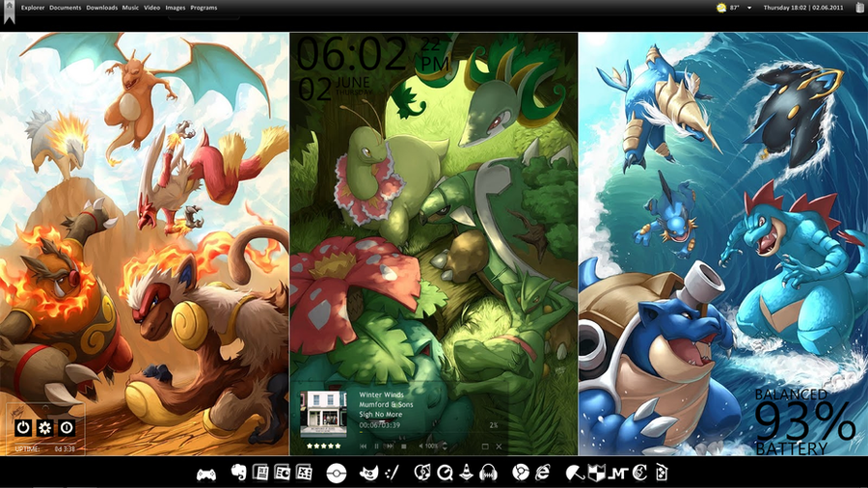Open Images in the top bar
Viewport: 868px width, 488px height.
pos(175,8)
